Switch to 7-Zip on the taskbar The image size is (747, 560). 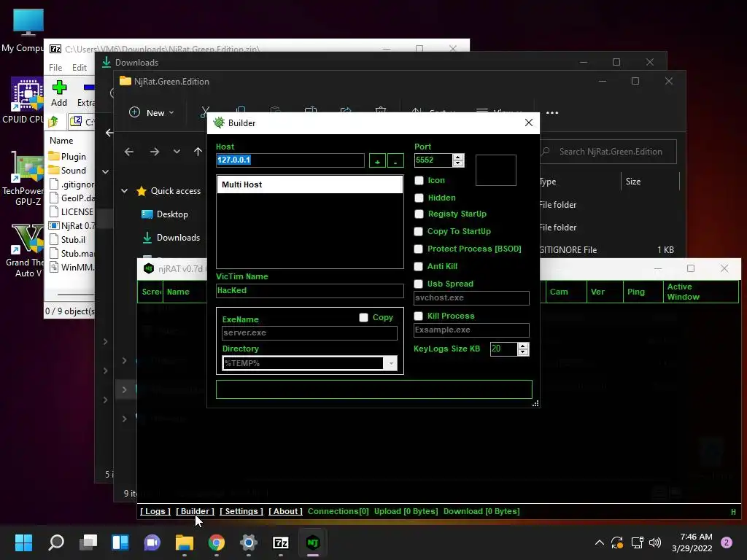pyautogui.click(x=281, y=542)
